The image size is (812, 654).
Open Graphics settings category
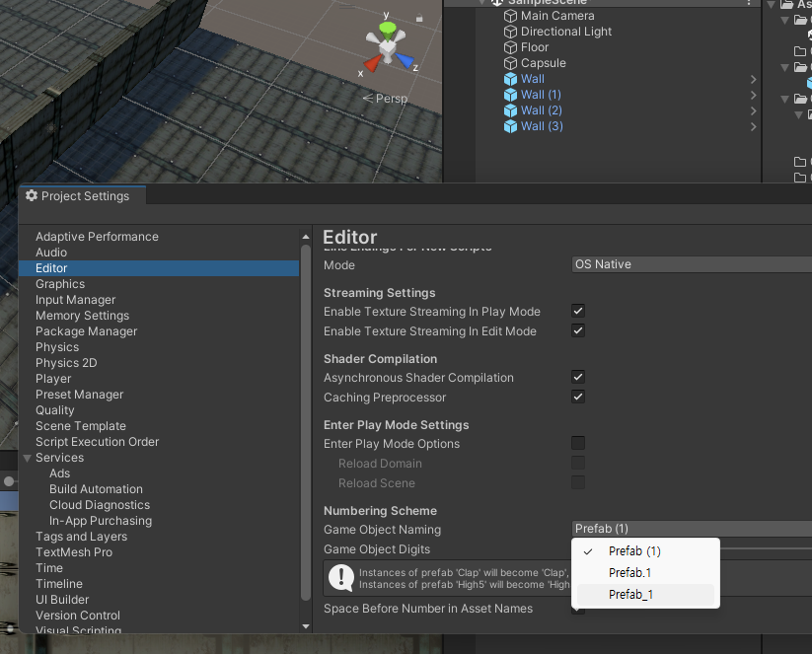[x=60, y=284]
